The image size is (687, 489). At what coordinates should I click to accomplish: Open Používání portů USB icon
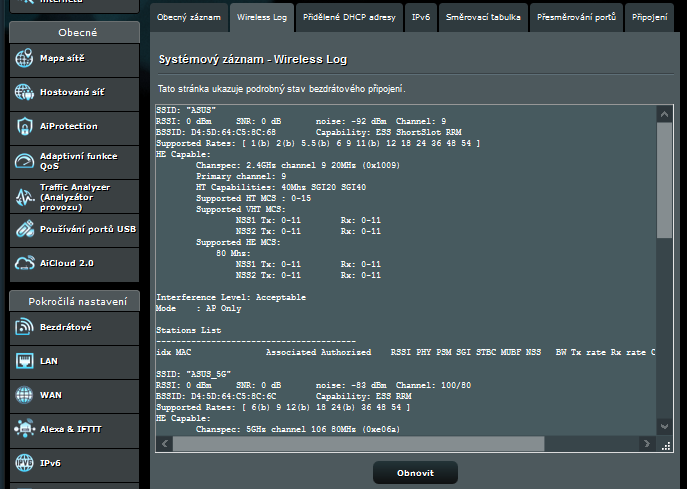point(24,229)
